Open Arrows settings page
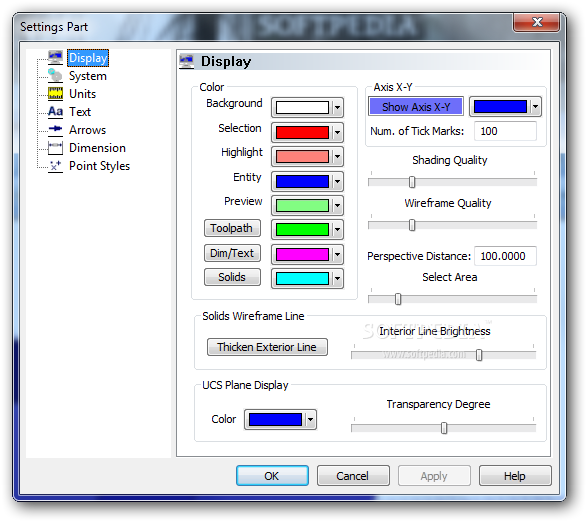This screenshot has height=522, width=587. pyautogui.click(x=88, y=130)
